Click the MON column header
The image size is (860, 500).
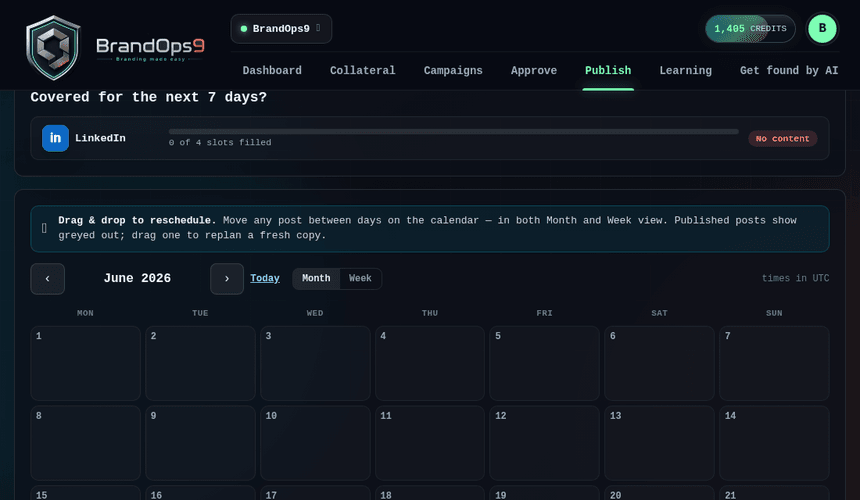85,313
